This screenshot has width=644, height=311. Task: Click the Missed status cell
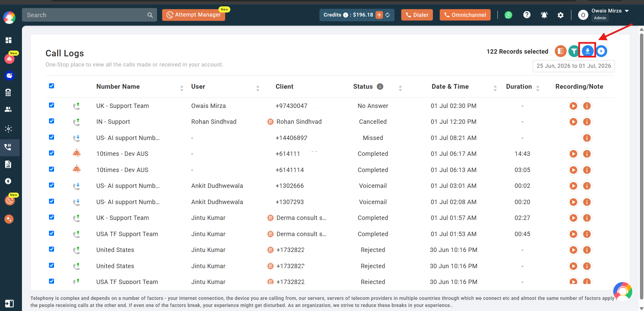tap(373, 138)
